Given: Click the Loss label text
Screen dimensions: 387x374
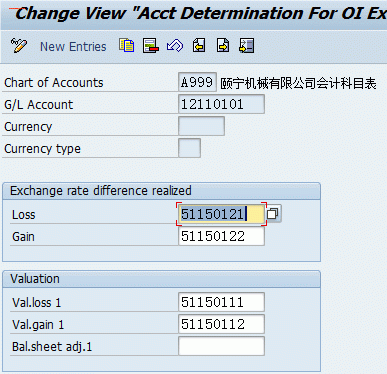Looking at the screenshot, I should point(23,215).
